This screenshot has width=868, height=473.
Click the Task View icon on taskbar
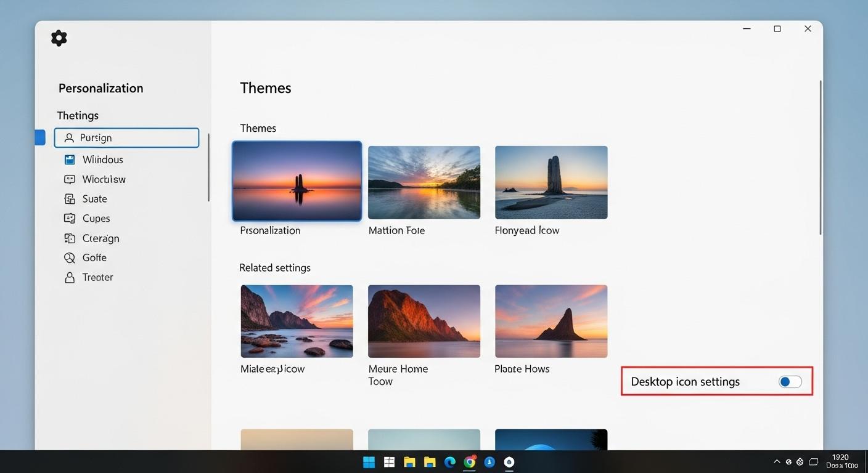click(389, 462)
